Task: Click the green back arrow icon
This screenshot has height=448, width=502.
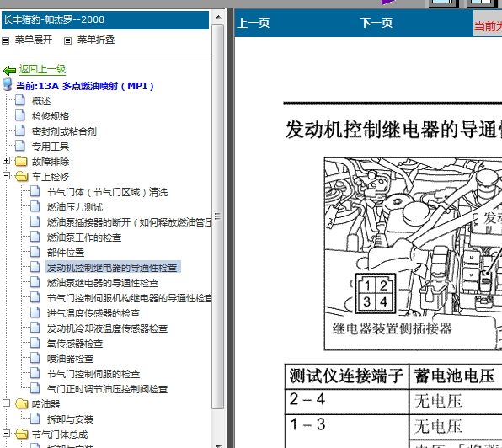Action: 9,70
